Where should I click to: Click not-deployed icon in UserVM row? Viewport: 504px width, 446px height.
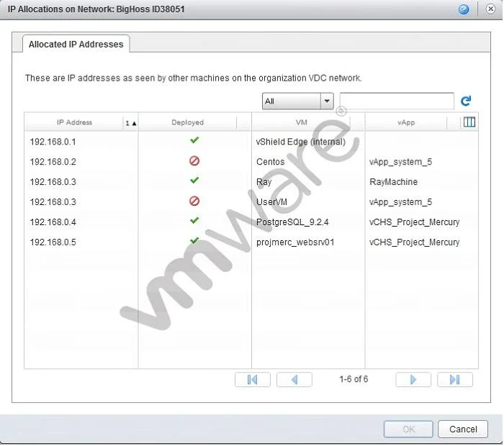[194, 201]
